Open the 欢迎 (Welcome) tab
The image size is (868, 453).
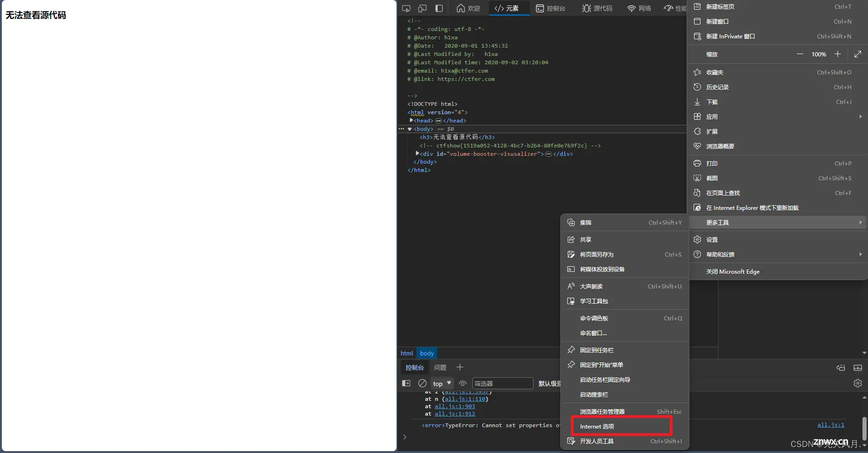point(468,8)
